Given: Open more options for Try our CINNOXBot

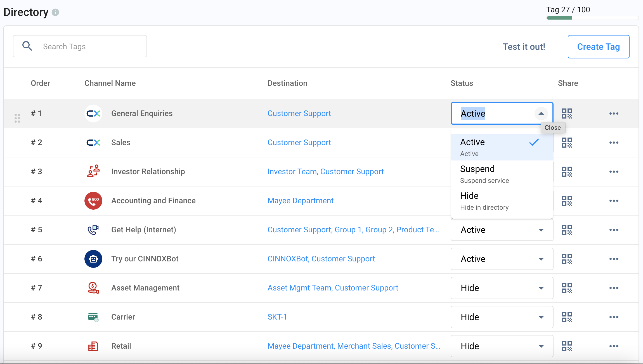Looking at the screenshot, I should click(614, 259).
